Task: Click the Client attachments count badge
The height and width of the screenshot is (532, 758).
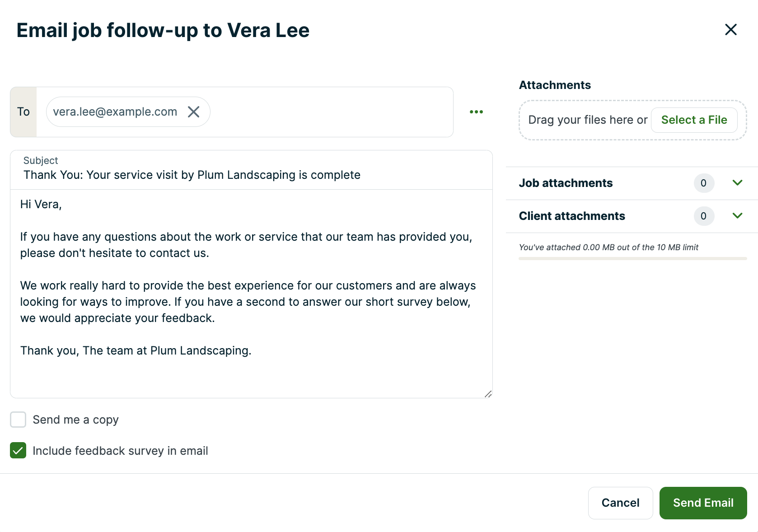Action: (x=703, y=216)
